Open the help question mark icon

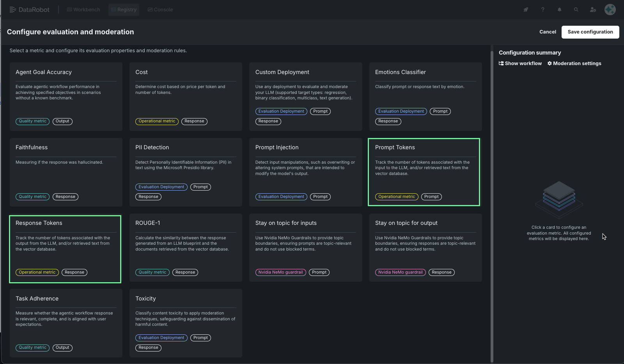(x=542, y=10)
